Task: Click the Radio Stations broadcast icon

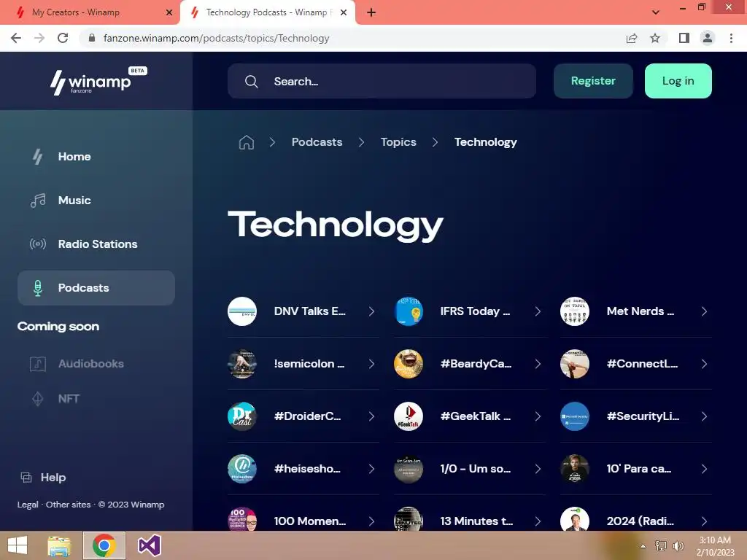Action: coord(38,244)
